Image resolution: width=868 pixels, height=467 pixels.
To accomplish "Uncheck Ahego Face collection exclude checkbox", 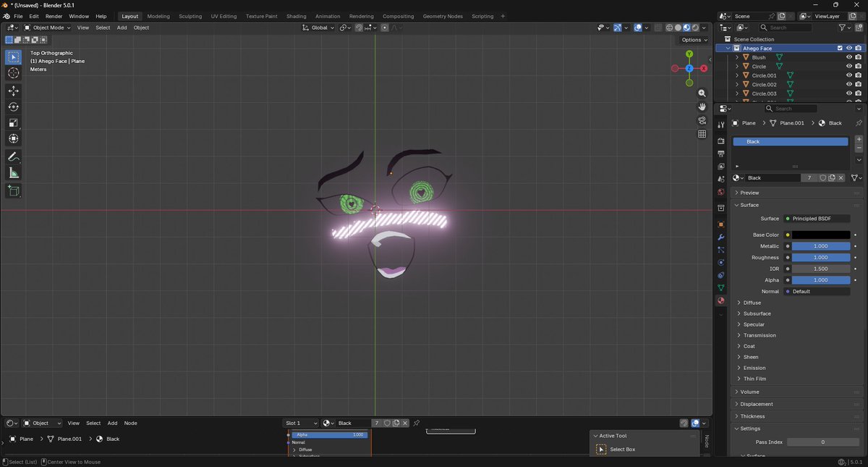I will [840, 48].
